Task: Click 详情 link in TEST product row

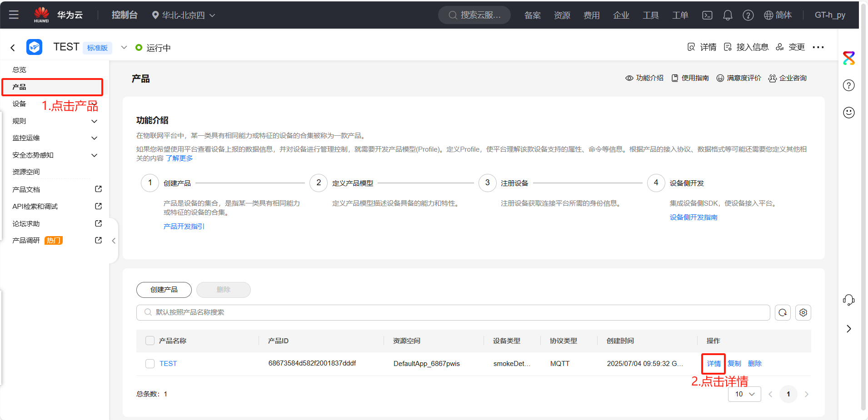Action: click(713, 364)
